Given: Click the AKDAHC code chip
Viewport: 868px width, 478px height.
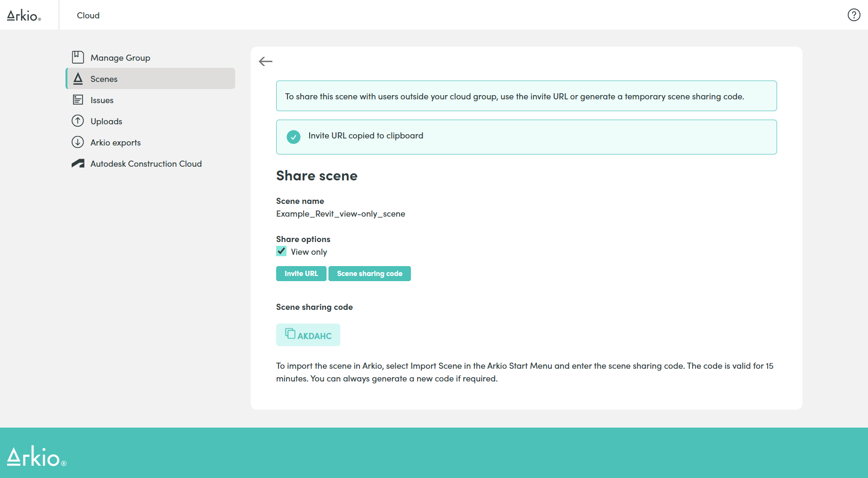Looking at the screenshot, I should [308, 334].
